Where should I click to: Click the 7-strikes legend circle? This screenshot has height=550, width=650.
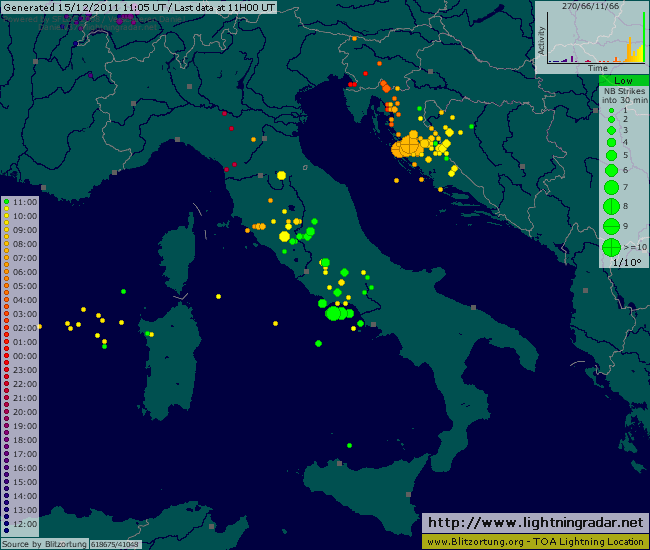click(x=611, y=187)
